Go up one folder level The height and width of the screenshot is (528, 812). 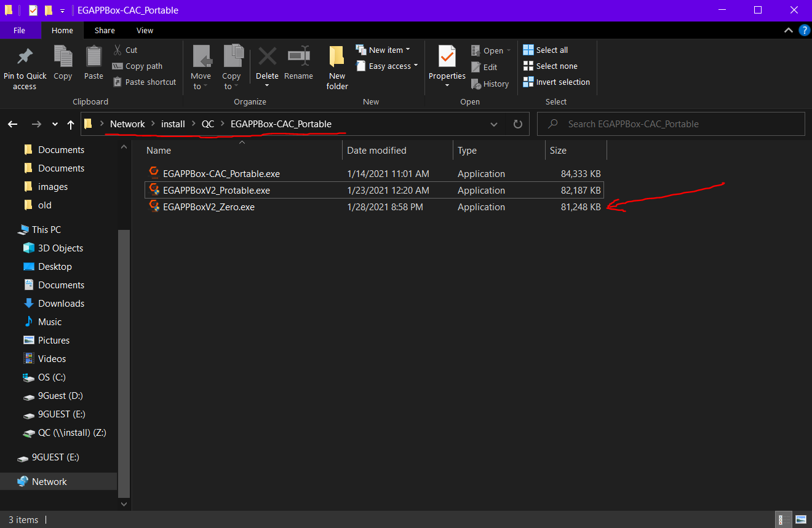[x=71, y=124]
